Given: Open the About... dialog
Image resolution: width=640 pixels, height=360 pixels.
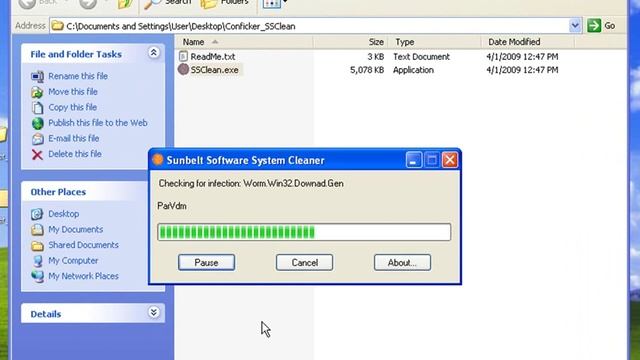Looking at the screenshot, I should (x=402, y=262).
